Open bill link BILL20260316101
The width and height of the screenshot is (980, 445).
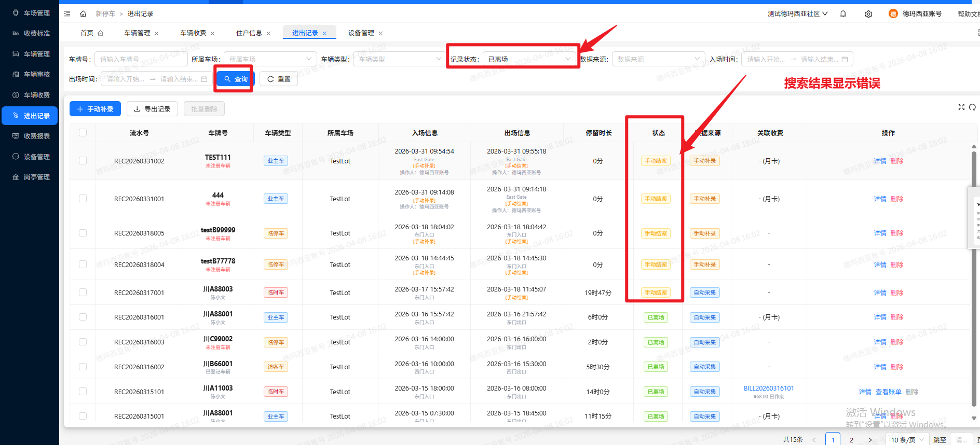(768, 388)
